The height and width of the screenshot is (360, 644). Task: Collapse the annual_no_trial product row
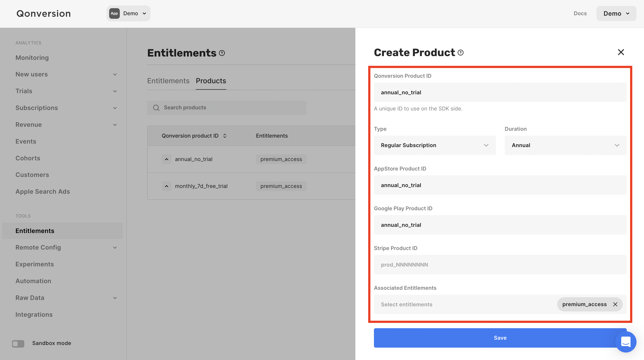pyautogui.click(x=166, y=159)
